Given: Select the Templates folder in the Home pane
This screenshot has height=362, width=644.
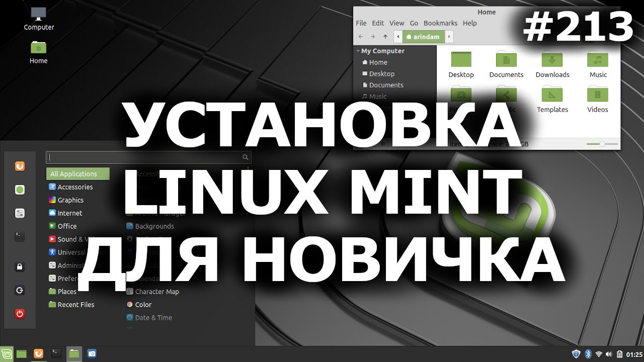Looking at the screenshot, I should coord(552,100).
